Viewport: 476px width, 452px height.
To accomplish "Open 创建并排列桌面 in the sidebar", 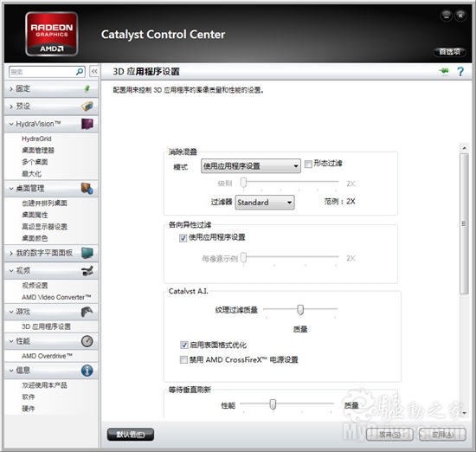I will tap(44, 203).
